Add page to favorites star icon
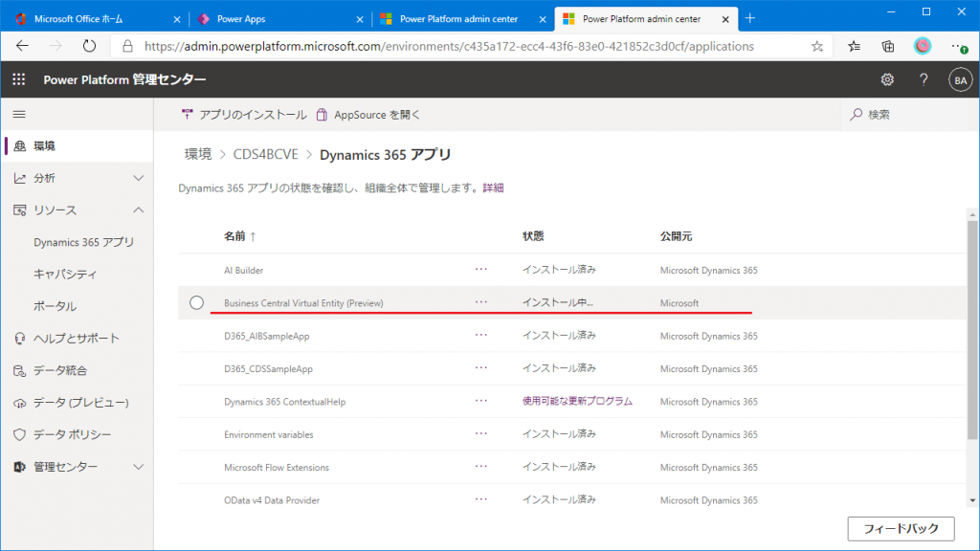Screen dimensions: 980x551 click(817, 46)
